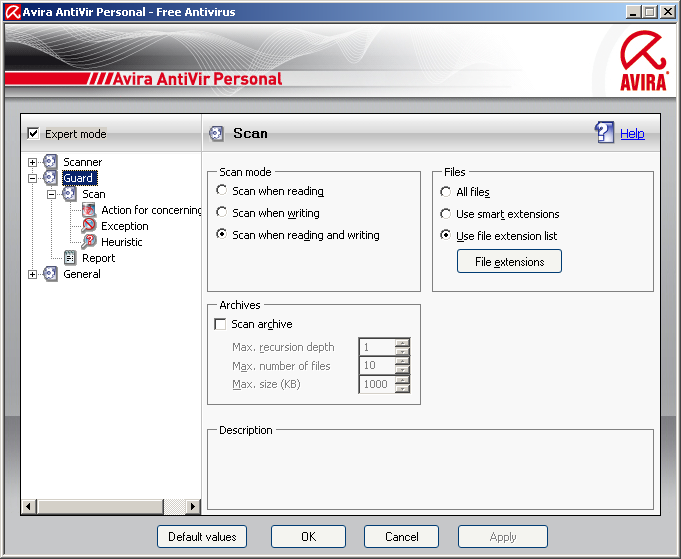This screenshot has height=559, width=681.
Task: Click the Max. number of files field
Action: (x=377, y=365)
